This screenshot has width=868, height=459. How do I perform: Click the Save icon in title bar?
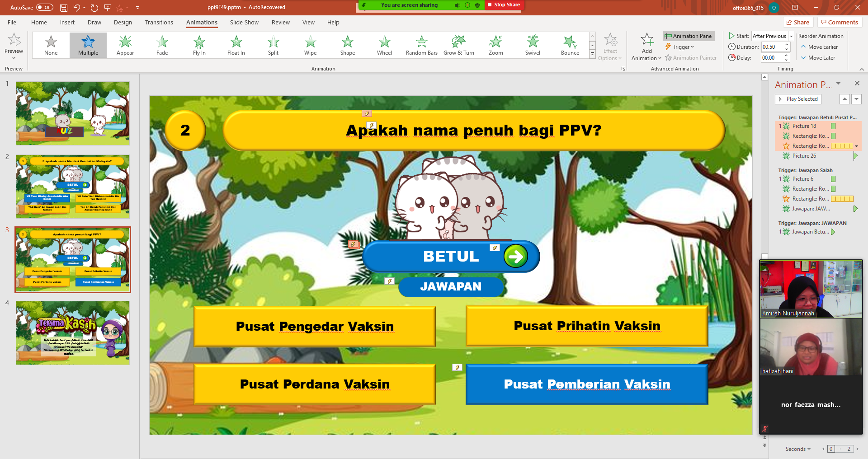64,8
